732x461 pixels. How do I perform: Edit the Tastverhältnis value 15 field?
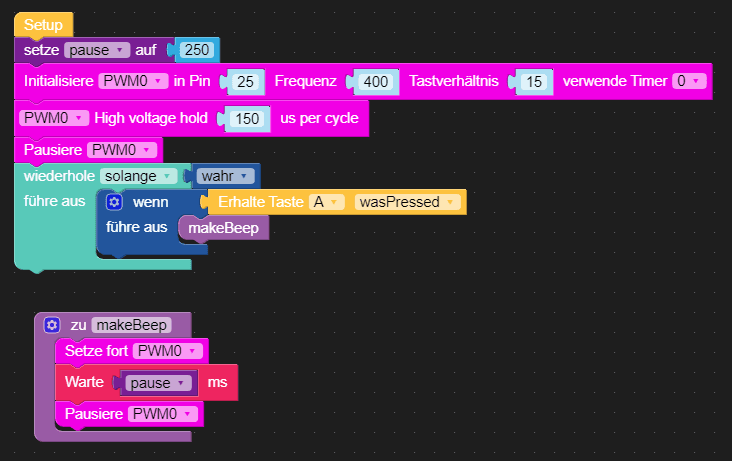point(535,82)
